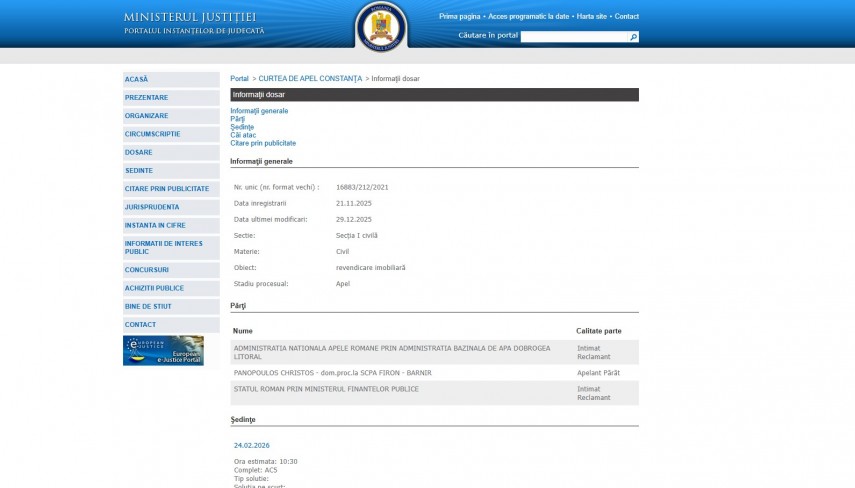Viewport: 855px width, 488px height.
Task: Open the 24.02.2026 hearing date link
Action: 251,445
